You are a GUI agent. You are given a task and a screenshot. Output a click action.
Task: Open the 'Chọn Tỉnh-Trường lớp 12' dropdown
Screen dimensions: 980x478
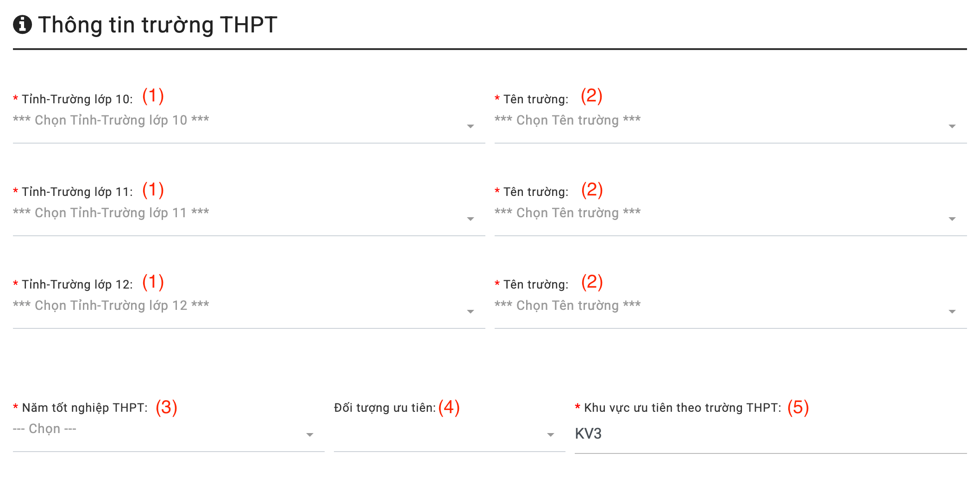pos(111,306)
